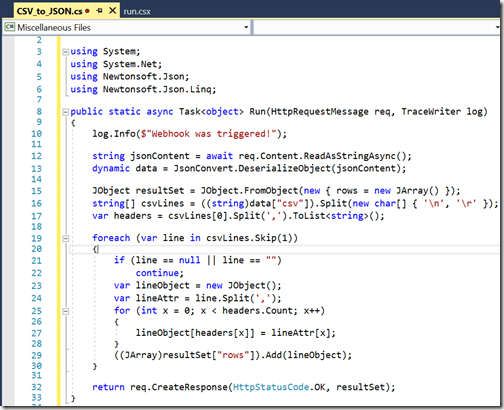Click the "csv" string key on line 16
Viewport: 504px width, 410px height.
pos(290,203)
